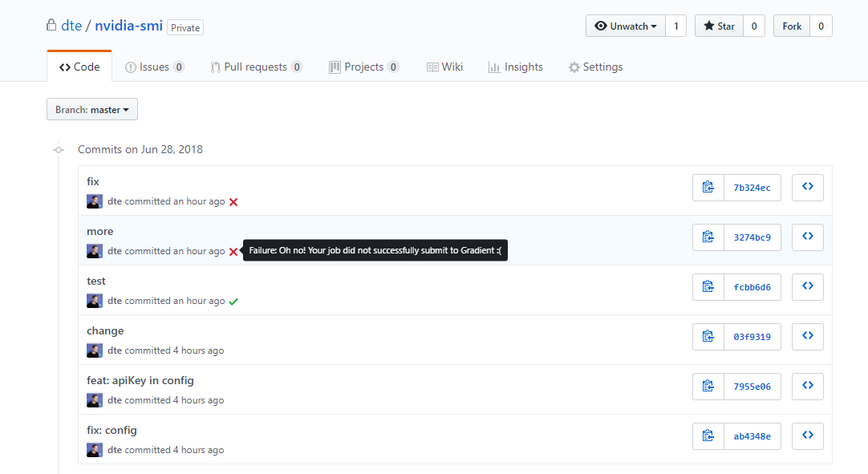Image resolution: width=868 pixels, height=474 pixels.
Task: Open commit hash 7955e06
Action: pyautogui.click(x=752, y=387)
